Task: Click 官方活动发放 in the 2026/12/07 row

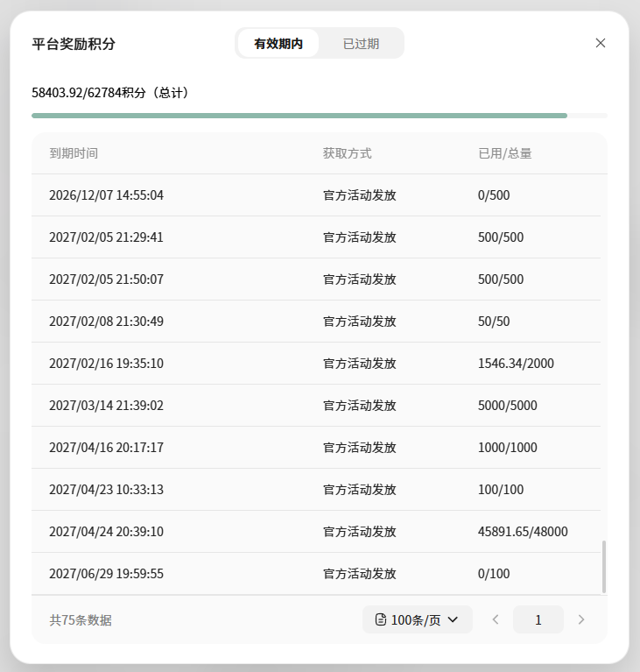Action: pos(360,195)
